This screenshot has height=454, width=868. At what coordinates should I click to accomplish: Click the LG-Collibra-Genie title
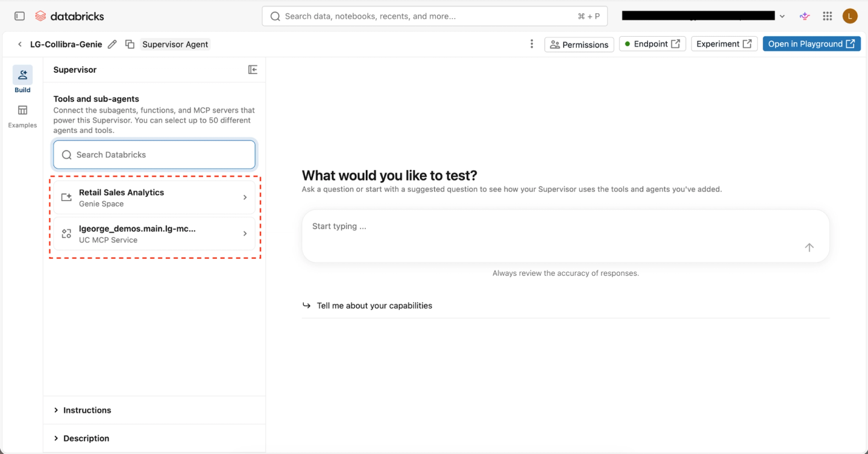click(66, 44)
